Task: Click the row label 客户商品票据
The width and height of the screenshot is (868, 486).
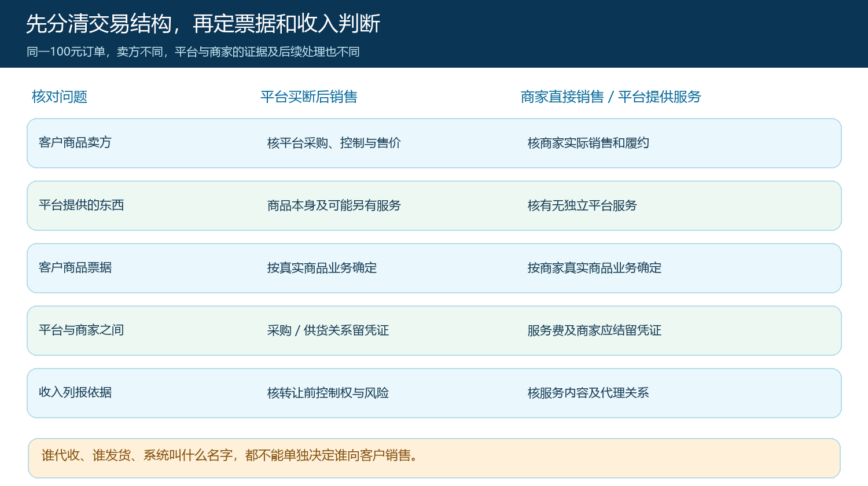Action: (75, 267)
